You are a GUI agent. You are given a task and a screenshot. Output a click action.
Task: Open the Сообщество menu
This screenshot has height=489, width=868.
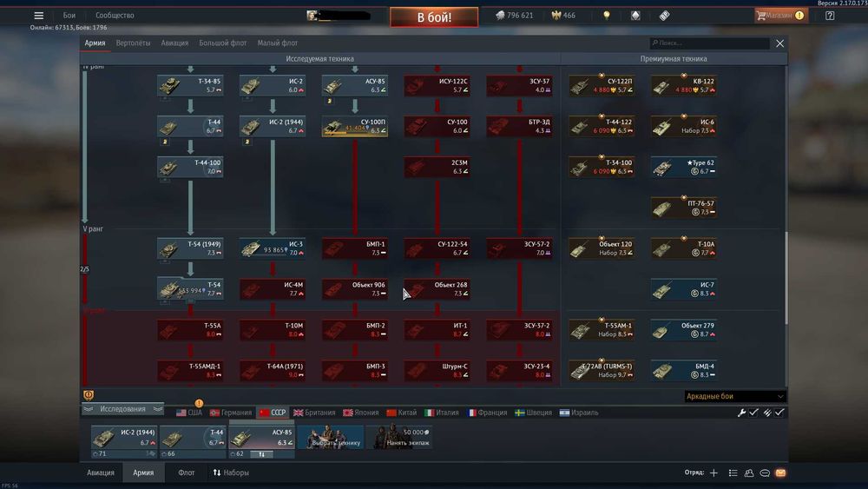(x=115, y=16)
